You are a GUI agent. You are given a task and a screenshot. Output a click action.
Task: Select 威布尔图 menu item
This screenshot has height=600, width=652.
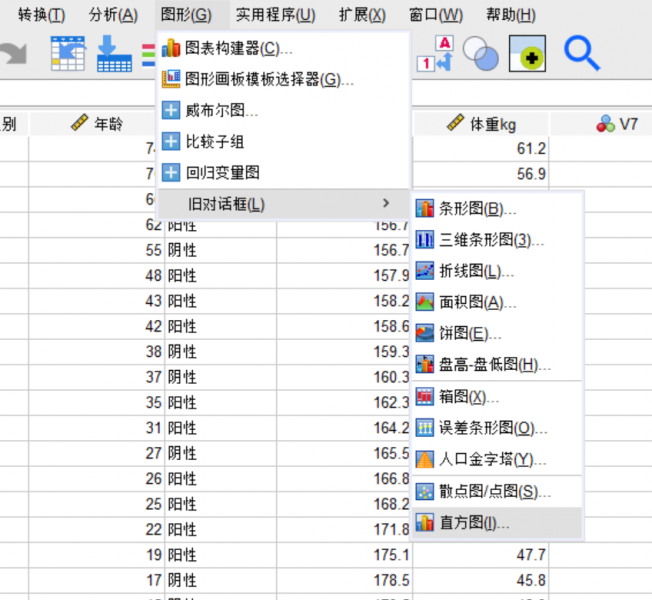point(284,111)
